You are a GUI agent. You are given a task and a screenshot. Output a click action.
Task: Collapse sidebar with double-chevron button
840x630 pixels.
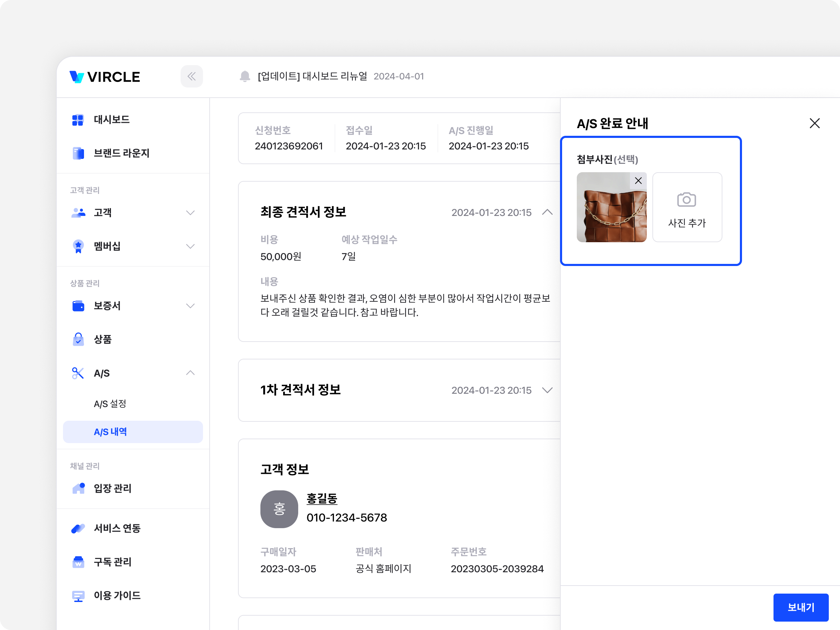[191, 76]
